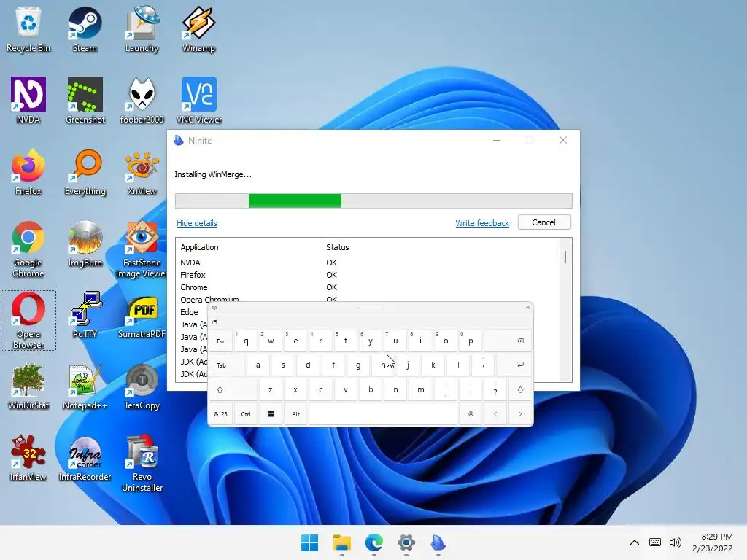747x560 pixels.
Task: Tap the Ctrl key on touch keyboard
Action: pos(246,414)
